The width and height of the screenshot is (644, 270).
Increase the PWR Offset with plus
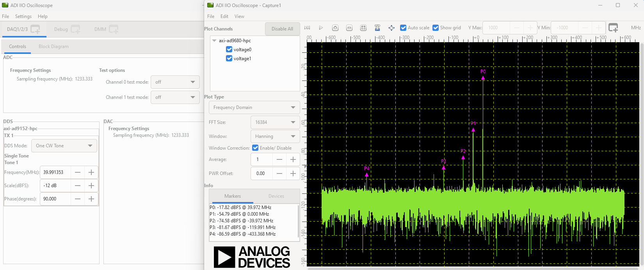tap(293, 173)
